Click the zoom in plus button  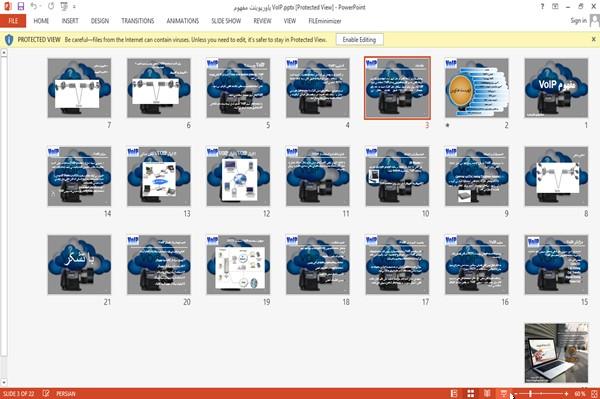click(566, 394)
